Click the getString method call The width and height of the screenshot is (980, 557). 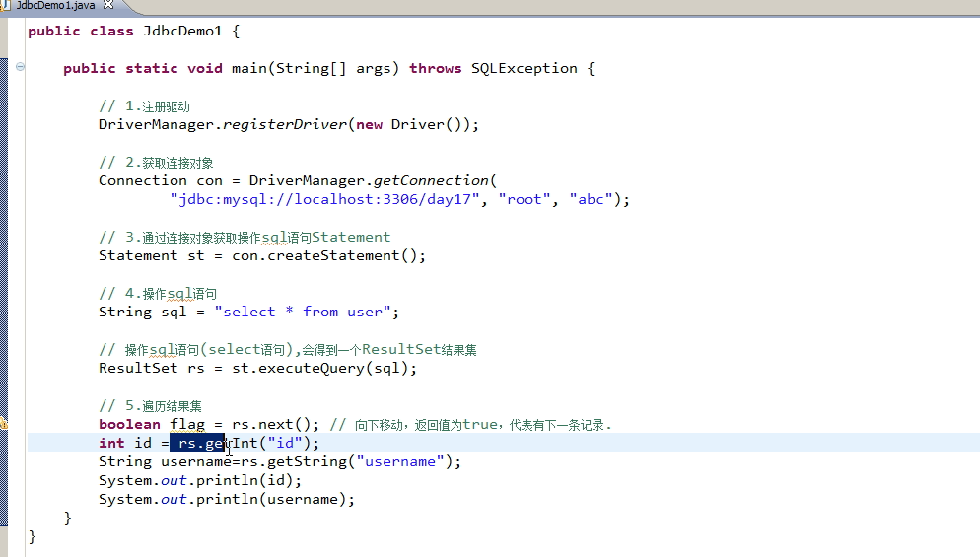[307, 462]
